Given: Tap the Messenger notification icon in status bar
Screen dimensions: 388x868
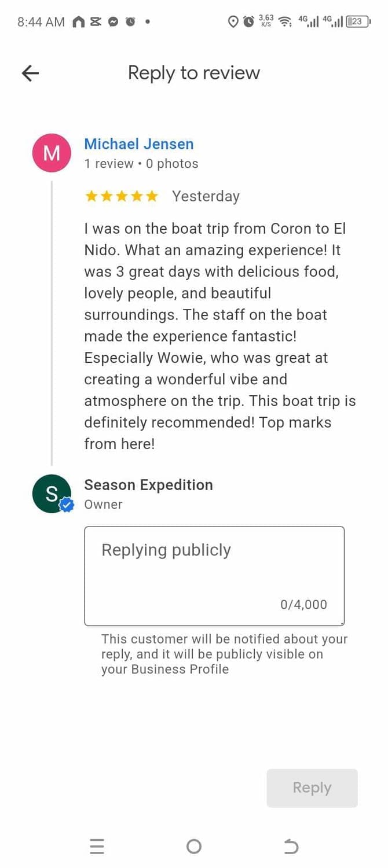Looking at the screenshot, I should coord(114,22).
